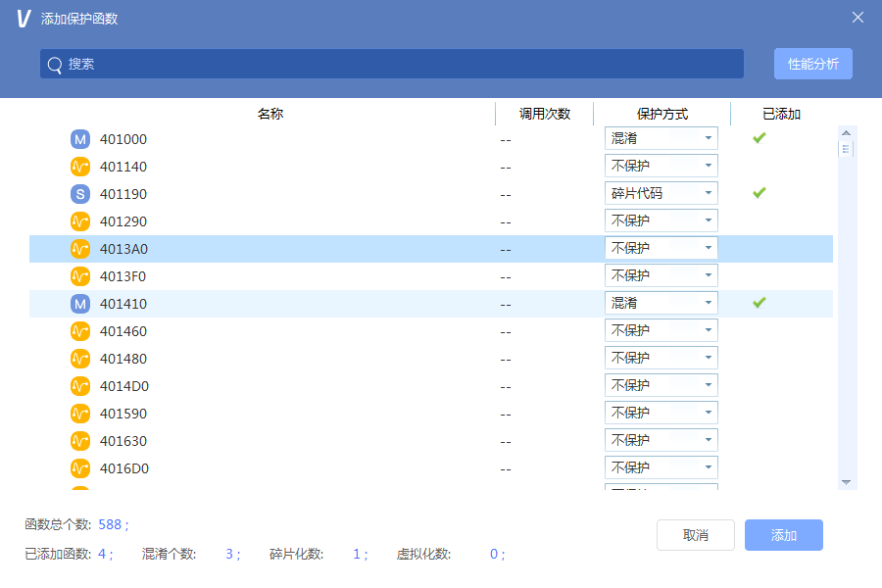882x588 pixels.
Task: Open protection mode dropdown for 401190
Action: coord(661,193)
